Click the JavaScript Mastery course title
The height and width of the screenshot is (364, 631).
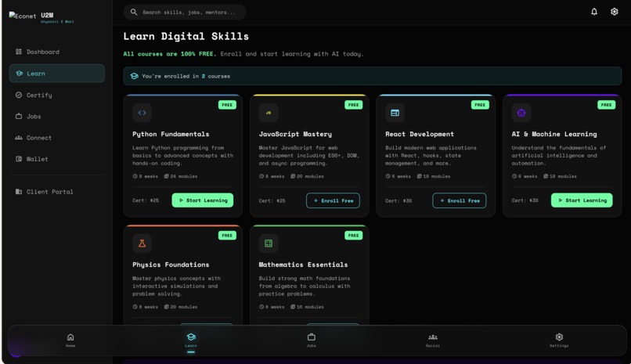click(295, 134)
